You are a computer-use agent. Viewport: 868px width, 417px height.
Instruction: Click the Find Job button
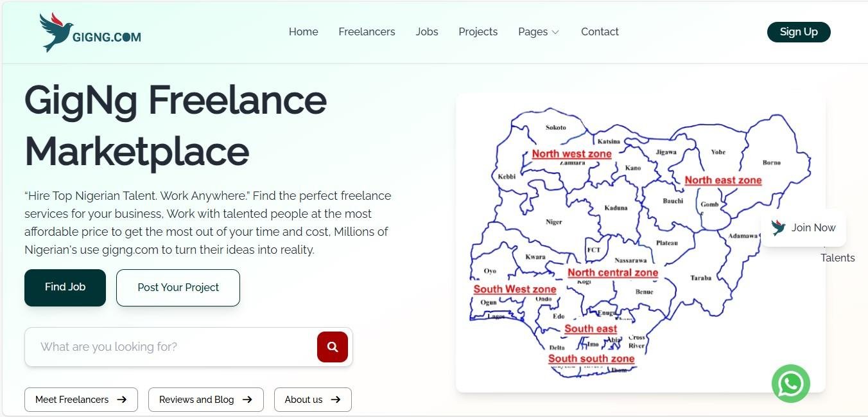[x=65, y=287]
